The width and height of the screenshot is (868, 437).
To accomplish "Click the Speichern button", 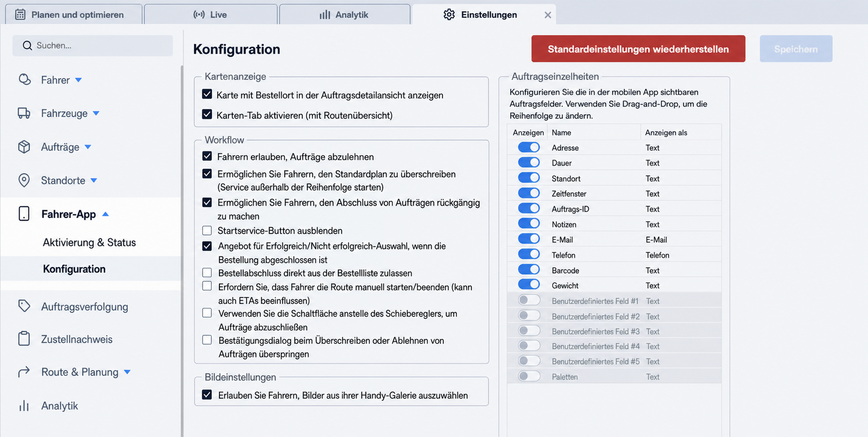I will (x=796, y=49).
